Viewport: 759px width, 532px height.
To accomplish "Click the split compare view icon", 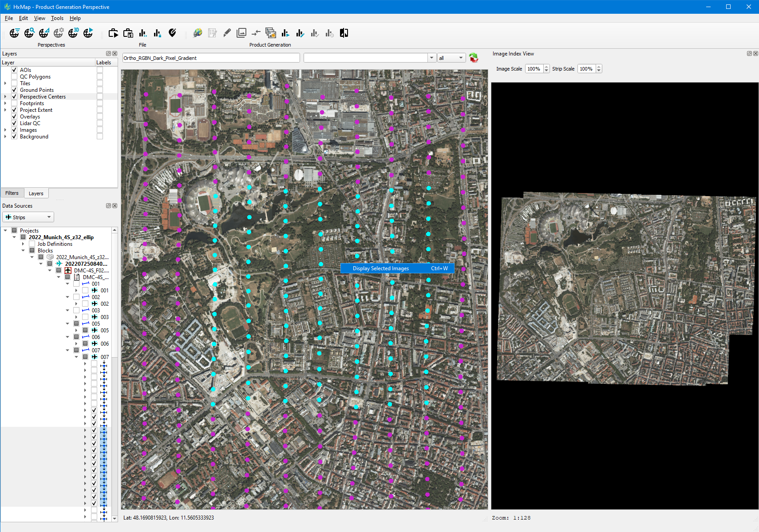I will click(x=344, y=33).
